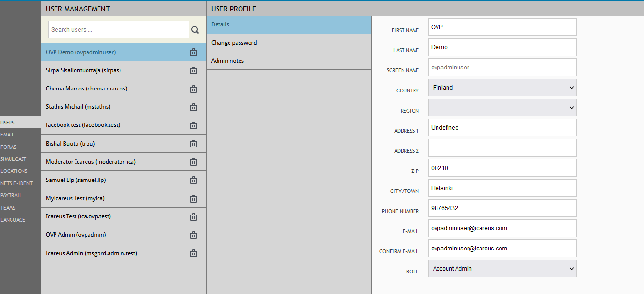Switch to Change password tab
This screenshot has height=294, width=644.
click(289, 43)
